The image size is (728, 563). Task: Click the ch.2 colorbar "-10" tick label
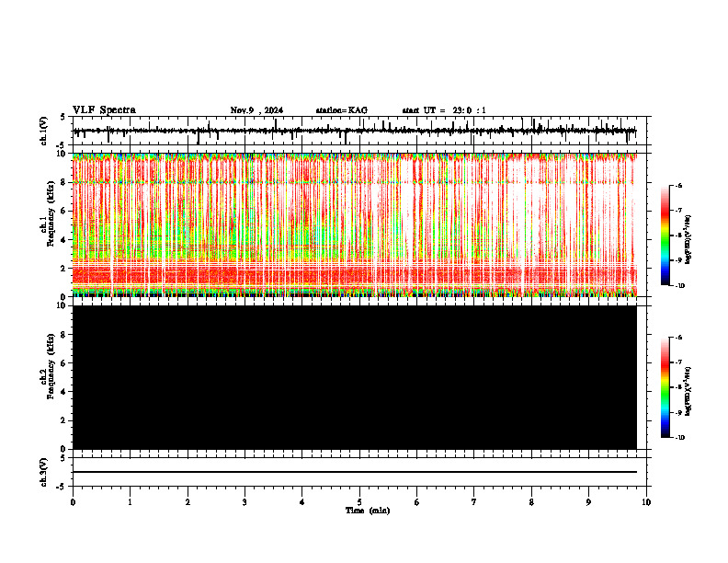679,438
